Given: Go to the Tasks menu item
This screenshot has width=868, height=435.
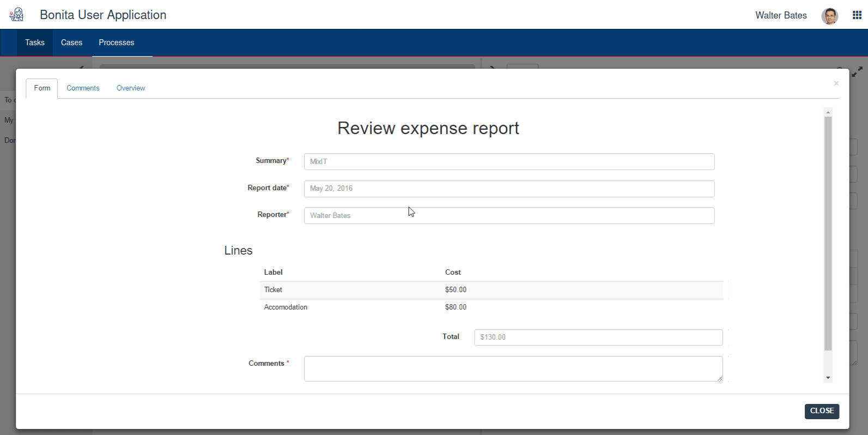Looking at the screenshot, I should pos(35,43).
